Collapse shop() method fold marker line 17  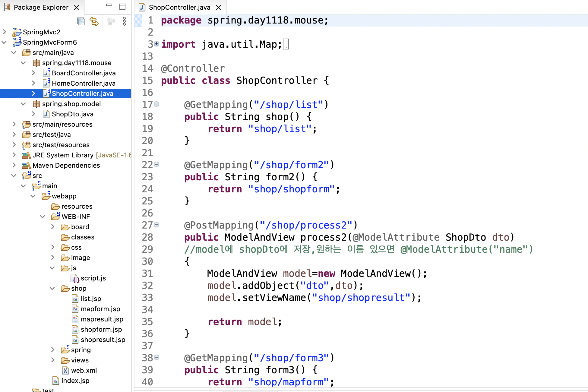156,104
